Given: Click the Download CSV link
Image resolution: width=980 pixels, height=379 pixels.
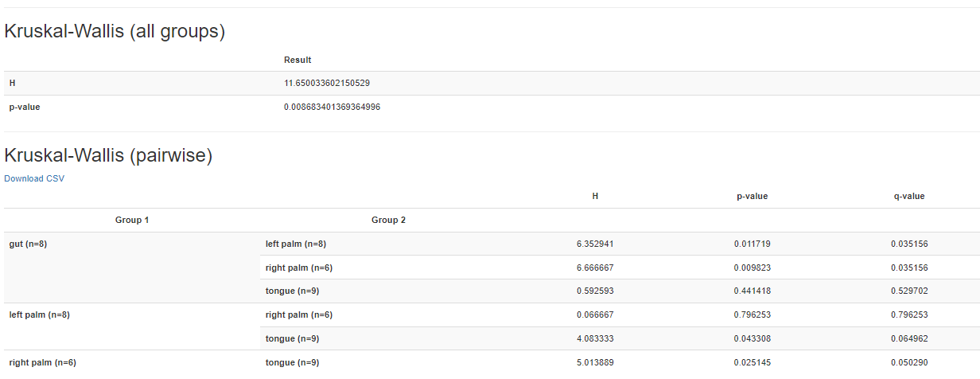Looking at the screenshot, I should click(x=34, y=178).
